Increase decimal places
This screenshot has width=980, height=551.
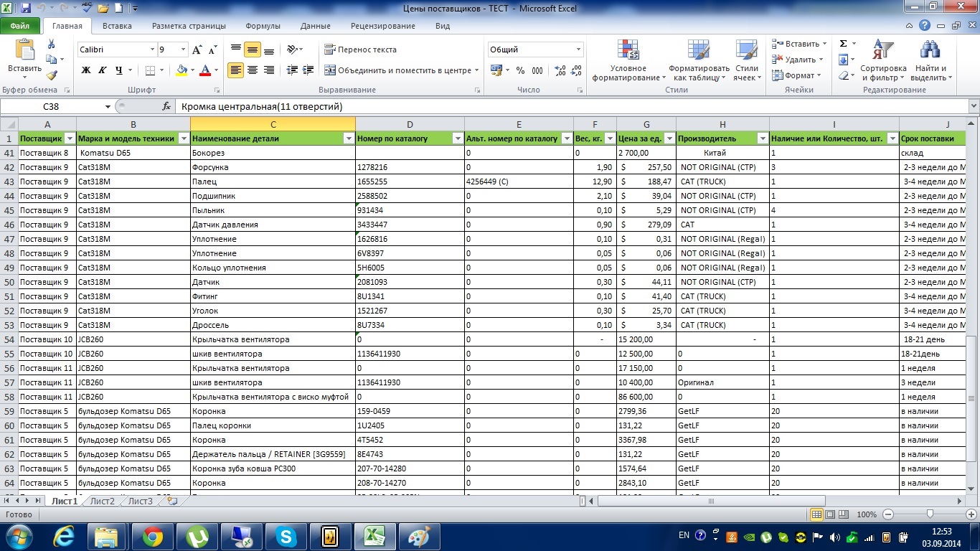(x=560, y=70)
